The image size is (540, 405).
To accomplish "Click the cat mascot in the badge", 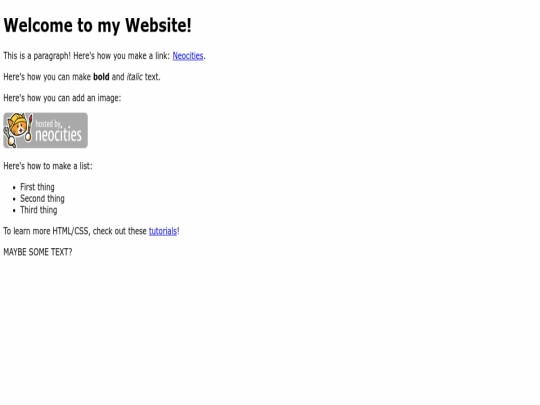I will [x=18, y=130].
